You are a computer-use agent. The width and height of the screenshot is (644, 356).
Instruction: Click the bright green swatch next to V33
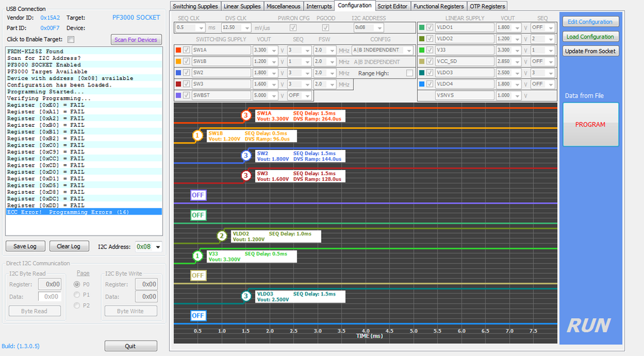pos(422,50)
